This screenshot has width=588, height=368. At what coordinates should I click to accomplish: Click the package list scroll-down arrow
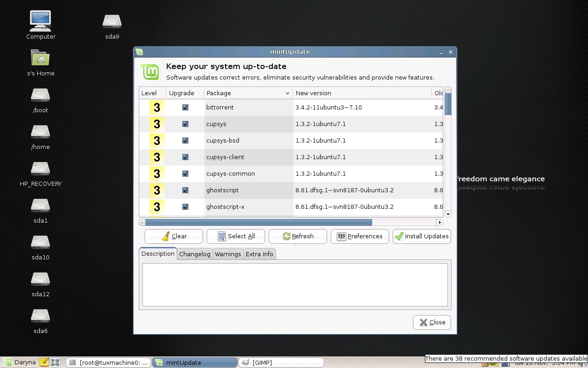click(x=448, y=214)
